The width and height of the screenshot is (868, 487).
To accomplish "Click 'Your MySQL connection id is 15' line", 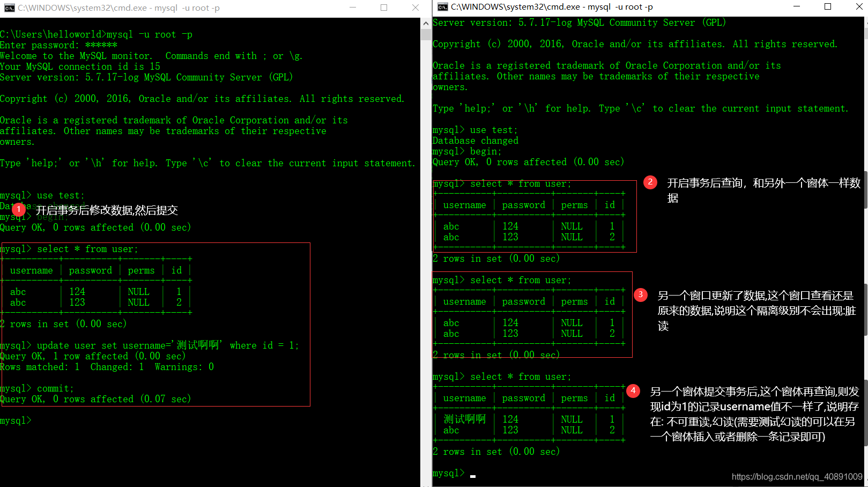I will click(80, 67).
